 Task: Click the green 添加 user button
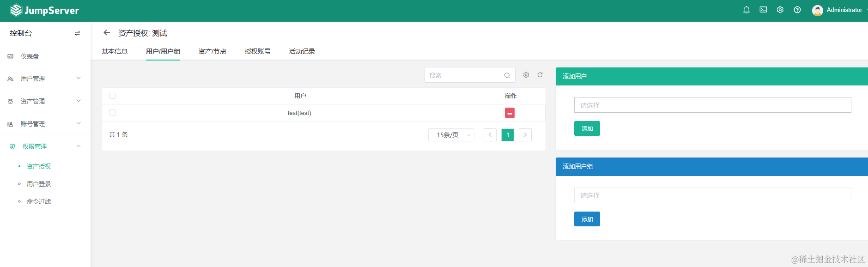click(x=587, y=128)
